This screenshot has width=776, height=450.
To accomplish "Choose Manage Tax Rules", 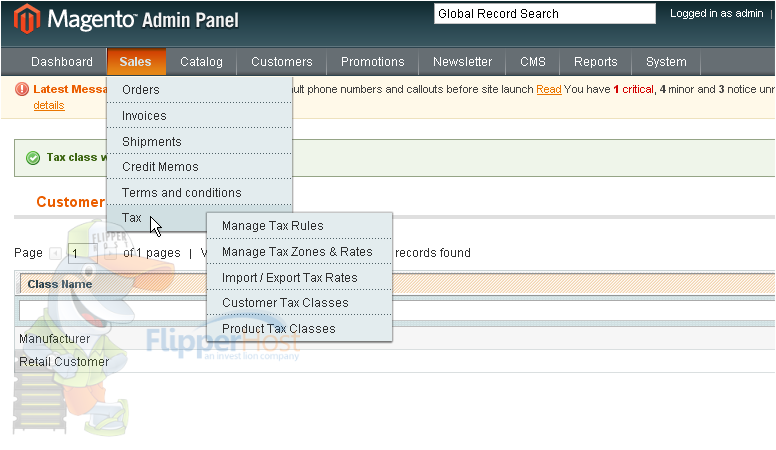I will click(x=299, y=226).
